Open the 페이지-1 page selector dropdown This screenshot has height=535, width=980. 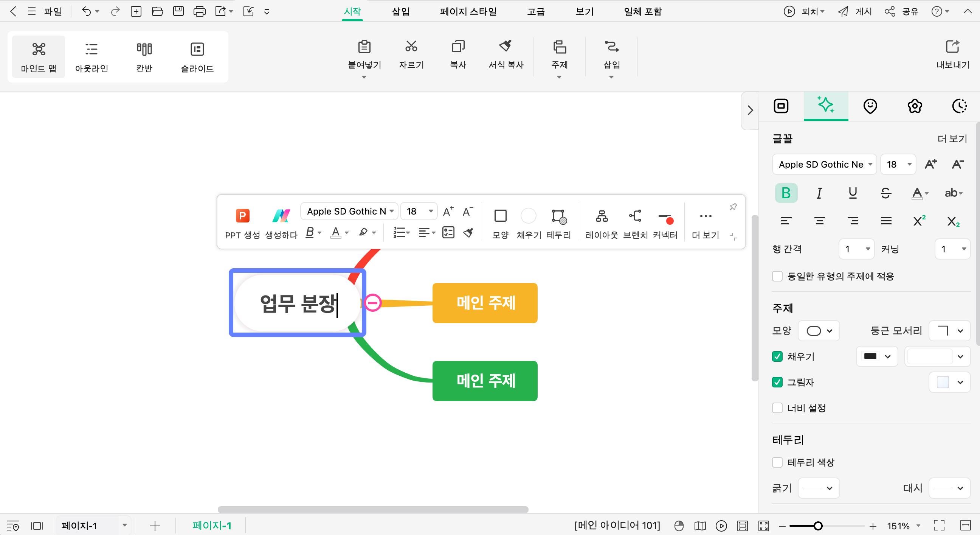pyautogui.click(x=94, y=526)
